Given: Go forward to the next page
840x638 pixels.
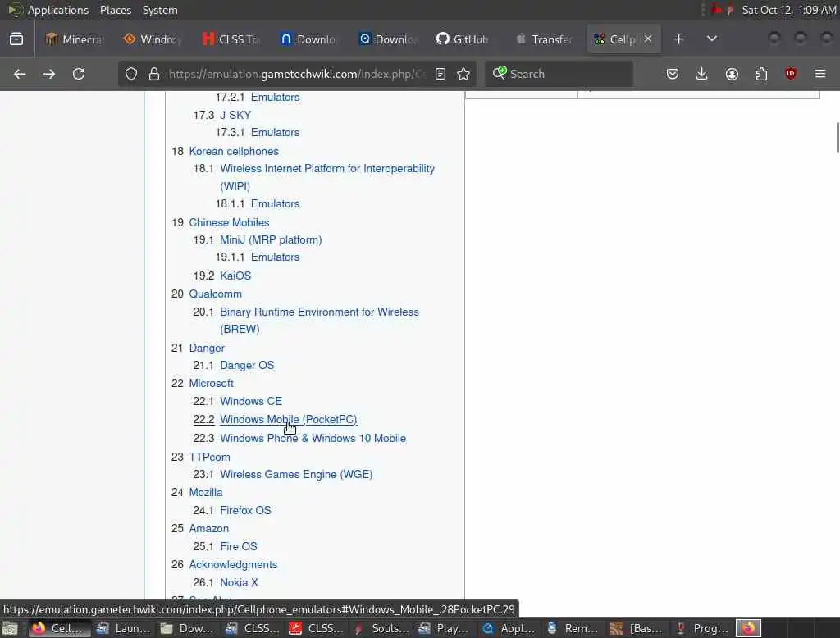Looking at the screenshot, I should pyautogui.click(x=49, y=74).
